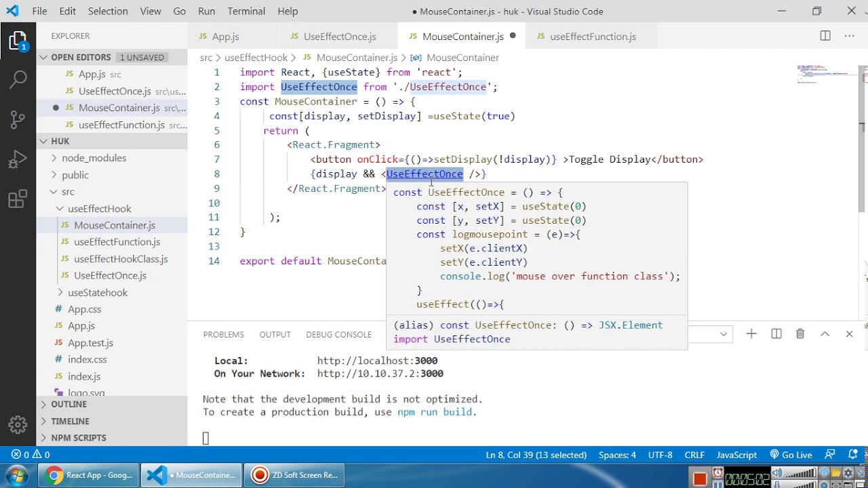Click the errors and warnings status indicator

[x=31, y=455]
